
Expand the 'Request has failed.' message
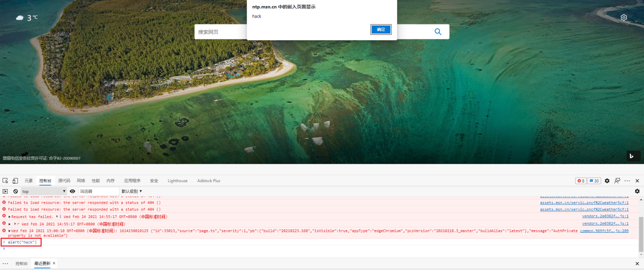pos(9,217)
